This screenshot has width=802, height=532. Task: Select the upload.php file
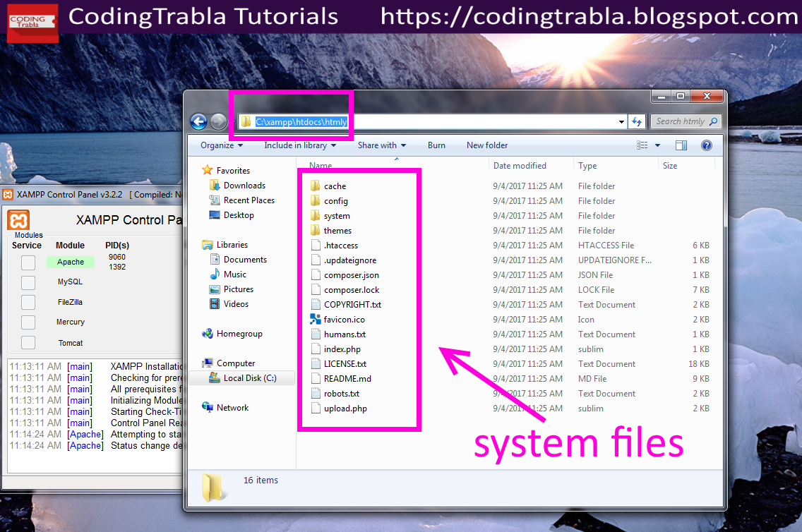pyautogui.click(x=345, y=409)
